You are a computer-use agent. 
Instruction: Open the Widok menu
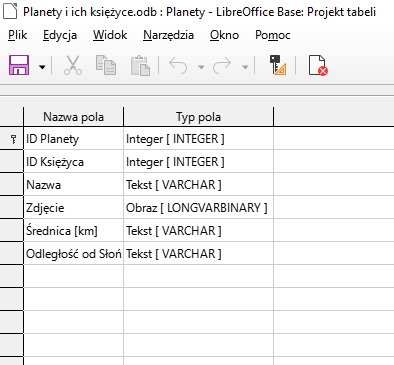pyautogui.click(x=110, y=35)
